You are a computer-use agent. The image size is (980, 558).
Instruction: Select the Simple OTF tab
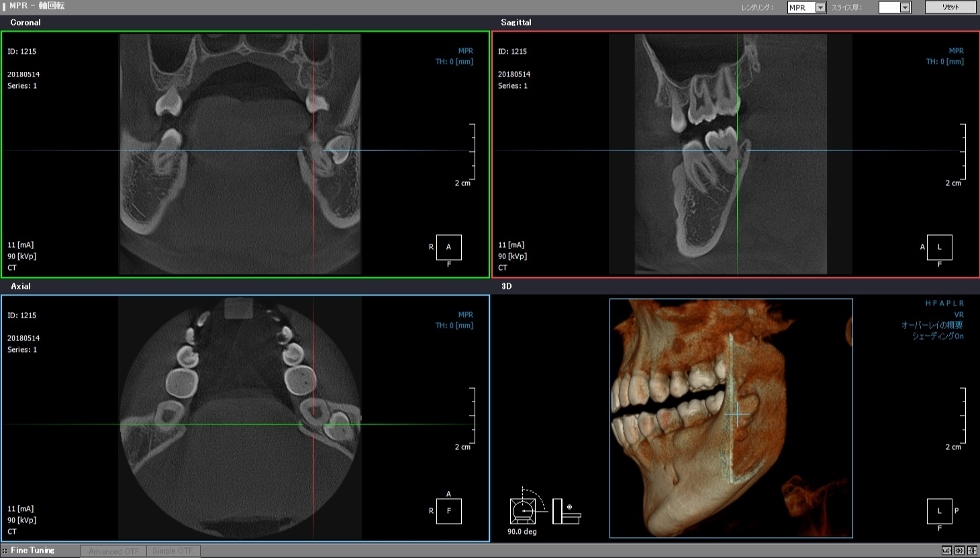173,551
